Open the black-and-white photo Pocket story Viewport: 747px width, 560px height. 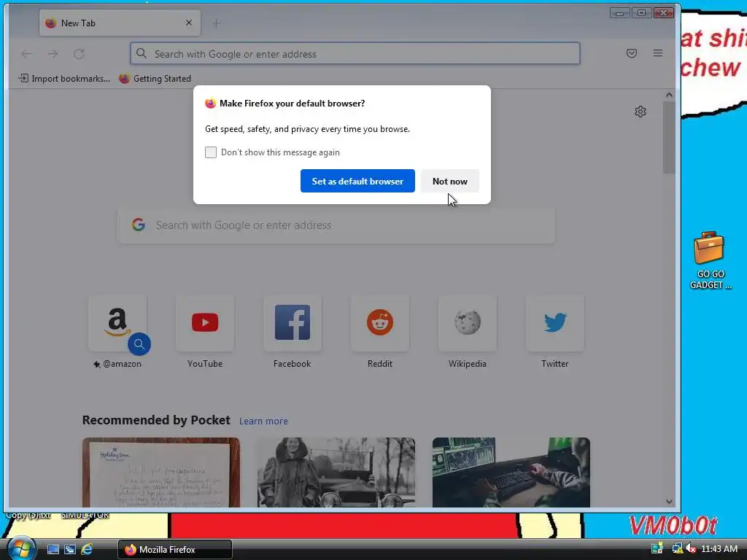[x=336, y=472]
